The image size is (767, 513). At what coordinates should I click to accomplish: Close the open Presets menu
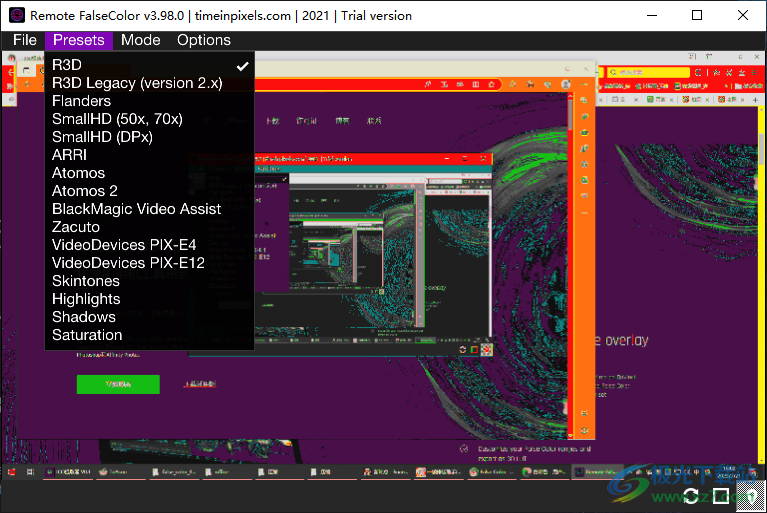79,40
